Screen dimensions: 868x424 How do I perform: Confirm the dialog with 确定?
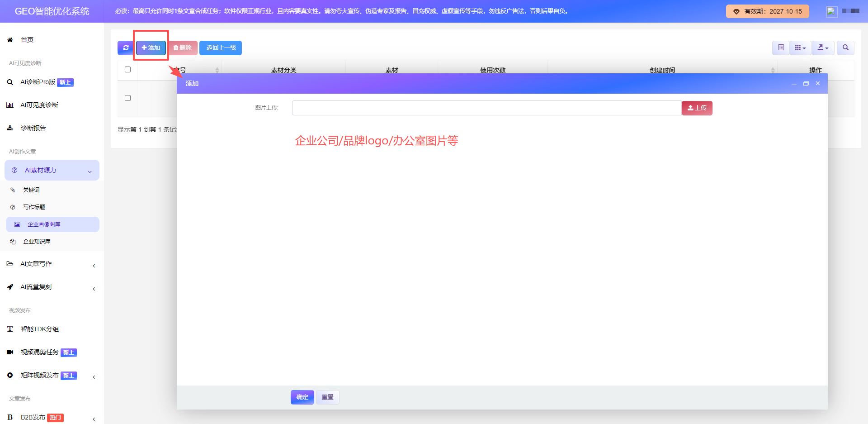click(302, 397)
